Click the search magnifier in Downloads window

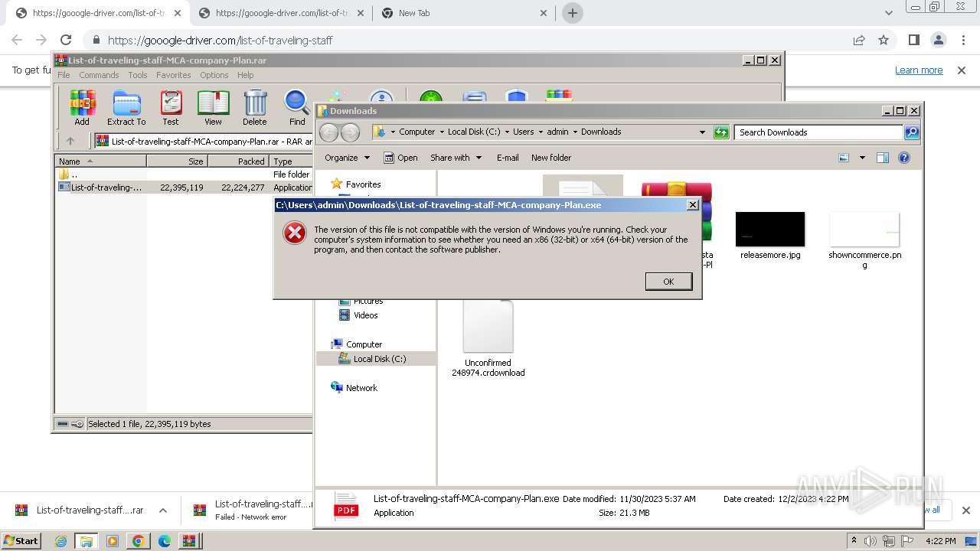pos(911,132)
